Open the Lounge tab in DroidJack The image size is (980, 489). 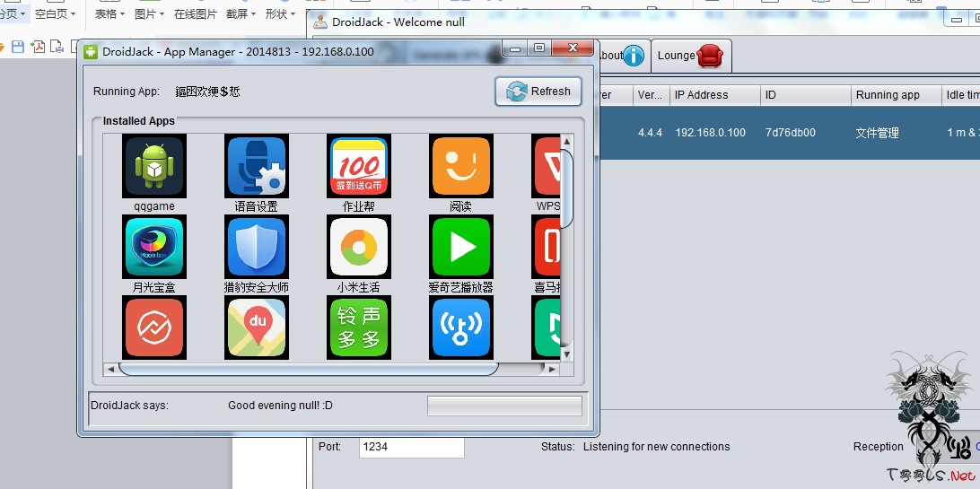point(691,56)
